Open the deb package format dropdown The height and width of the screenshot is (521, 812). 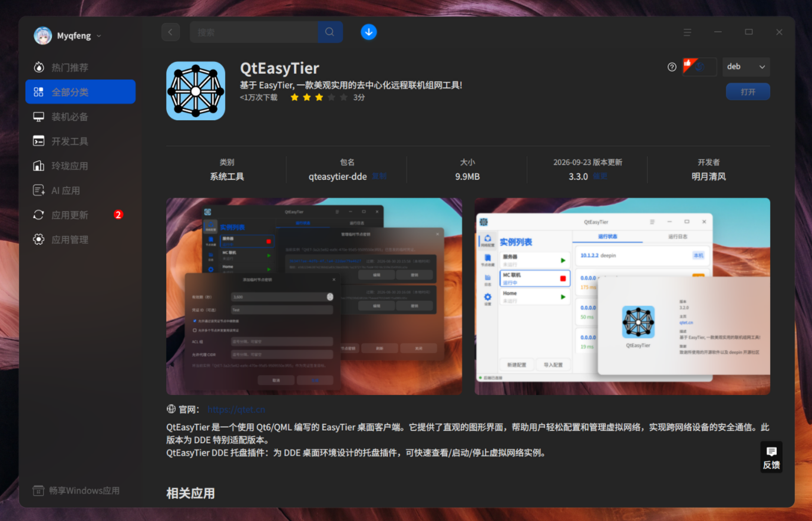pyautogui.click(x=746, y=67)
